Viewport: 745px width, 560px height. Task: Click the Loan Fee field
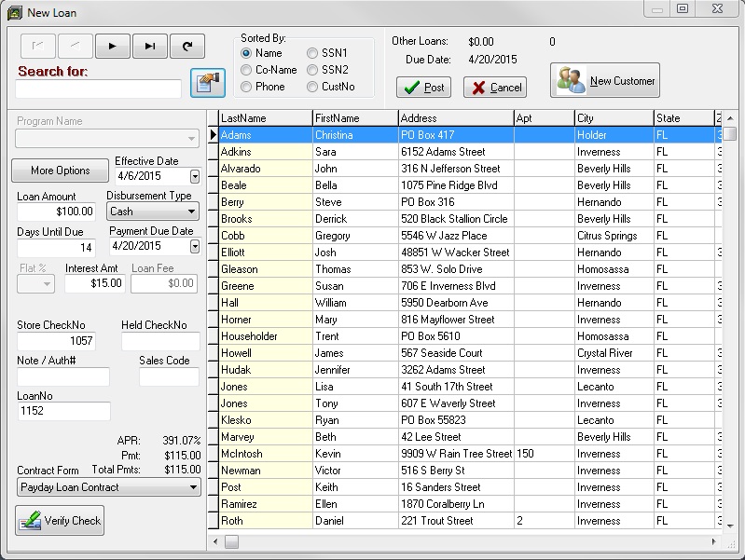[x=164, y=283]
